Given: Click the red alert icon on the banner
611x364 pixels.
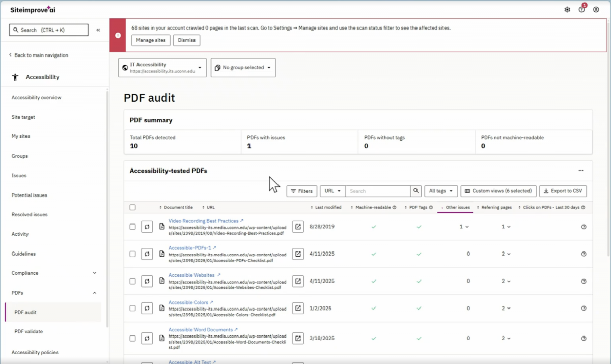Looking at the screenshot, I should click(x=118, y=35).
